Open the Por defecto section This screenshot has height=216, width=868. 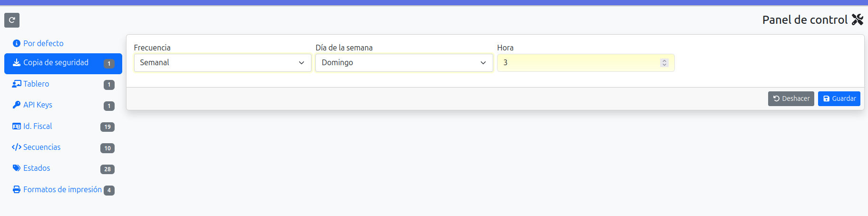[43, 43]
